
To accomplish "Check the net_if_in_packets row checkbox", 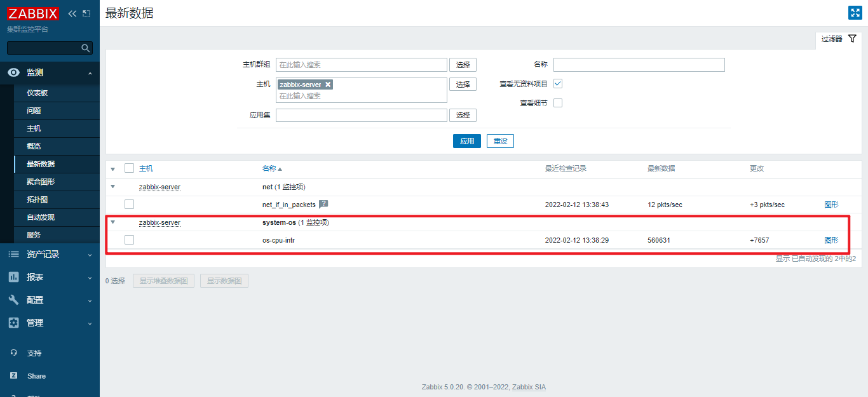I will click(x=129, y=204).
